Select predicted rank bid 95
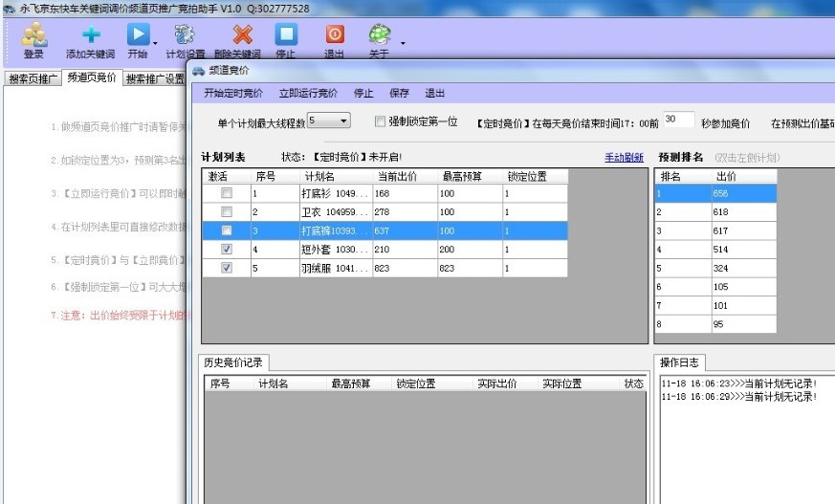 [743, 324]
